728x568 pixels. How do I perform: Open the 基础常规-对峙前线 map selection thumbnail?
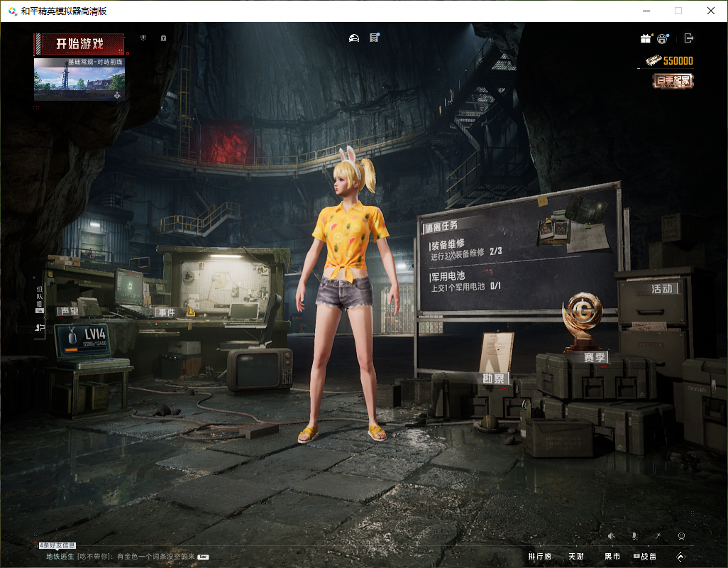79,79
